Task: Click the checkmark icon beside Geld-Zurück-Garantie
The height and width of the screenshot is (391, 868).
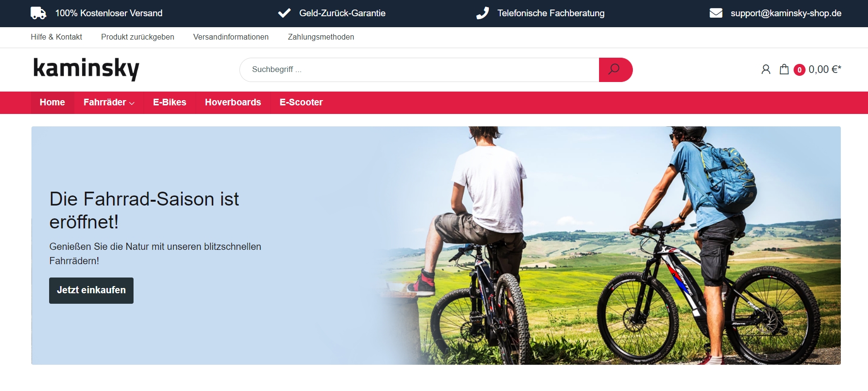Action: (x=284, y=13)
